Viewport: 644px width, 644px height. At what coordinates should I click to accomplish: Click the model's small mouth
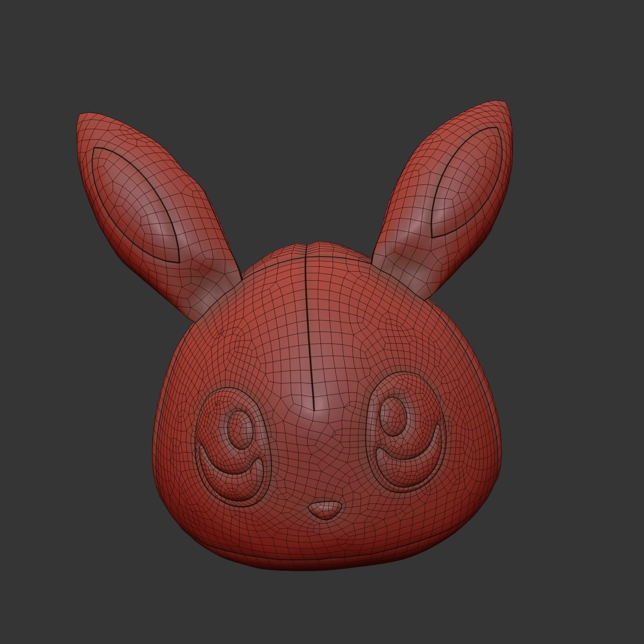(x=325, y=510)
